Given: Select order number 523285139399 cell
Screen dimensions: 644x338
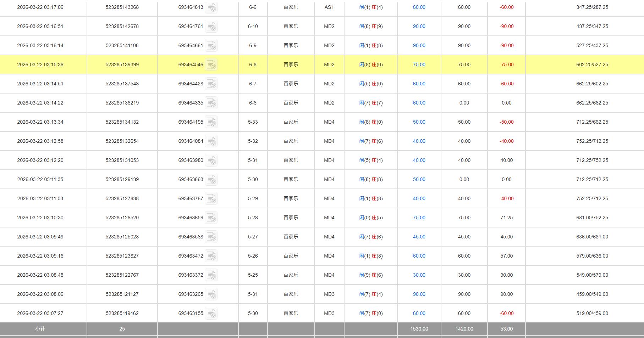Looking at the screenshot, I should point(122,64).
